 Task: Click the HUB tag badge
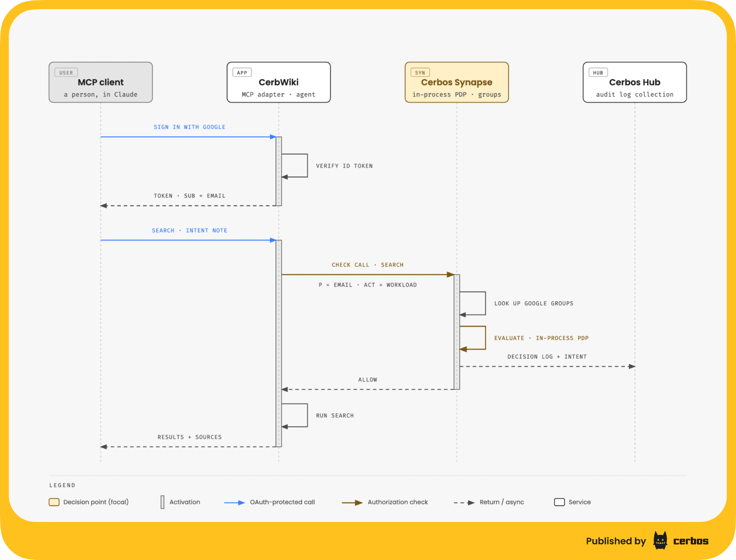(x=598, y=73)
